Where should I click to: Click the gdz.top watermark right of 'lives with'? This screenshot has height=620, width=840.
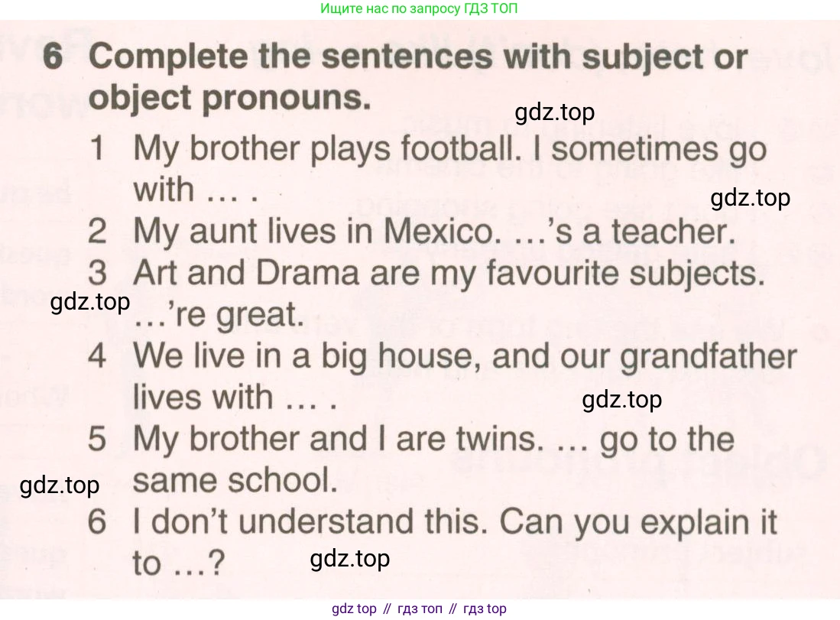click(x=622, y=400)
